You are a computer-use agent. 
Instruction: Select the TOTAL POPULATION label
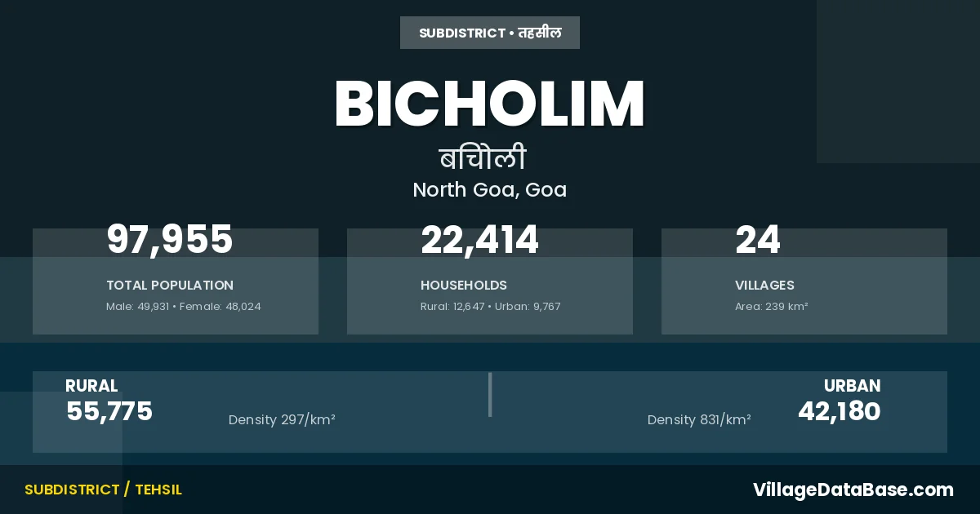pos(170,286)
